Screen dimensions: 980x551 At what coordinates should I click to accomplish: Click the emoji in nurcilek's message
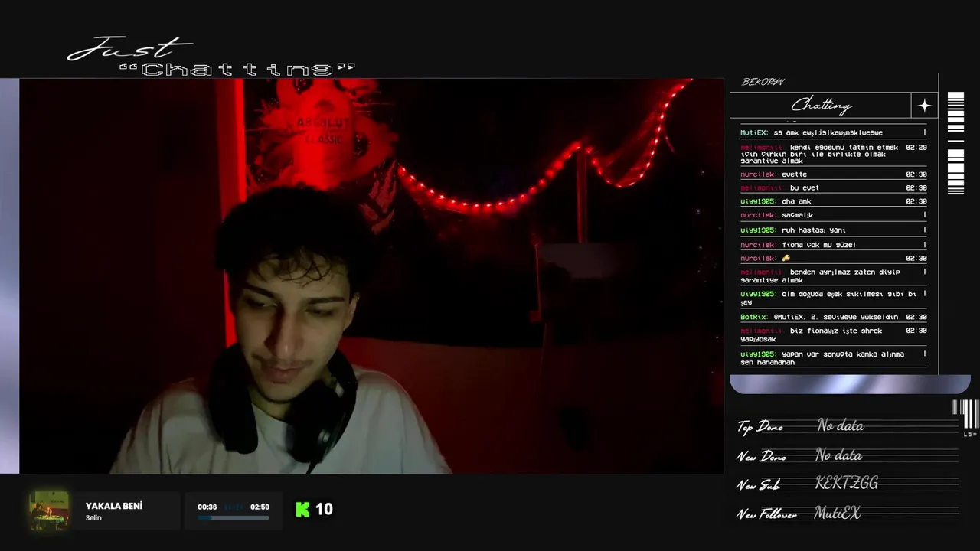[786, 259]
